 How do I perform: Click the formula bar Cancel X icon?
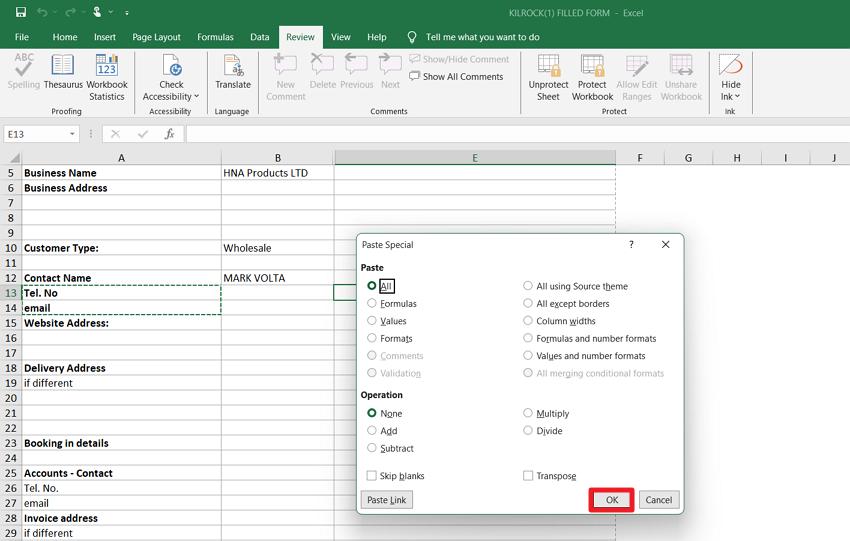[x=115, y=134]
